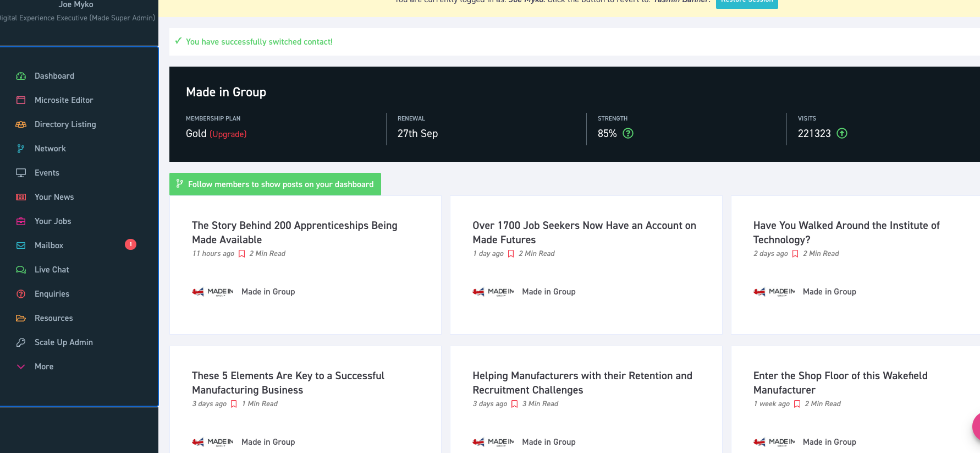The image size is (980, 453).
Task: Click the Resources folder icon
Action: pyautogui.click(x=21, y=318)
